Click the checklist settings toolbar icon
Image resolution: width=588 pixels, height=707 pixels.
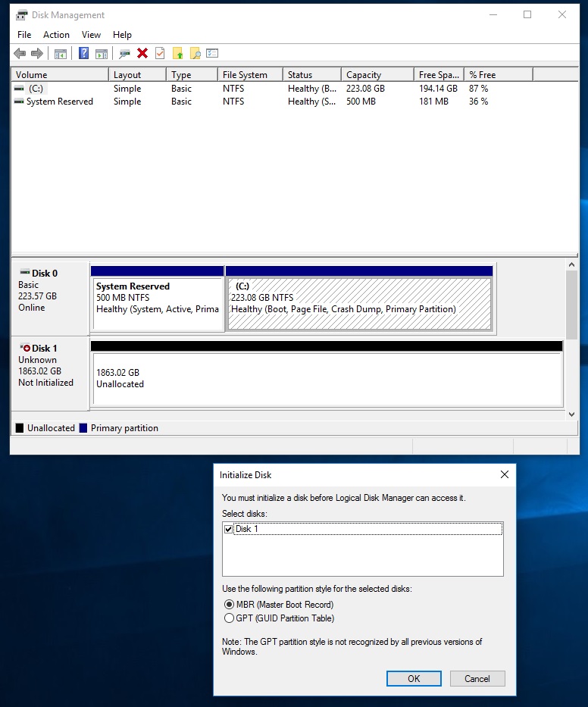(212, 53)
